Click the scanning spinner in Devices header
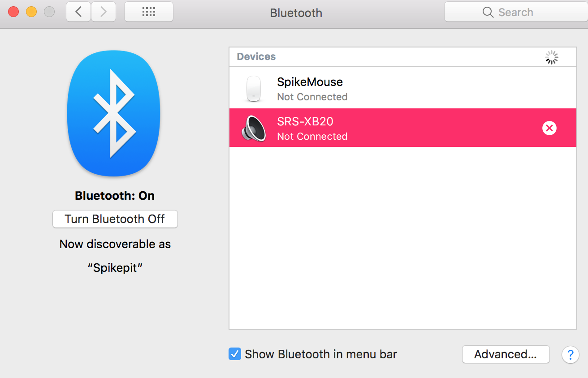The image size is (588, 378). coord(552,57)
